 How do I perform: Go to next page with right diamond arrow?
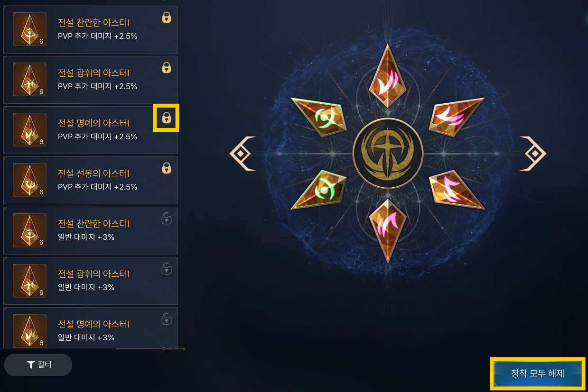(x=533, y=154)
